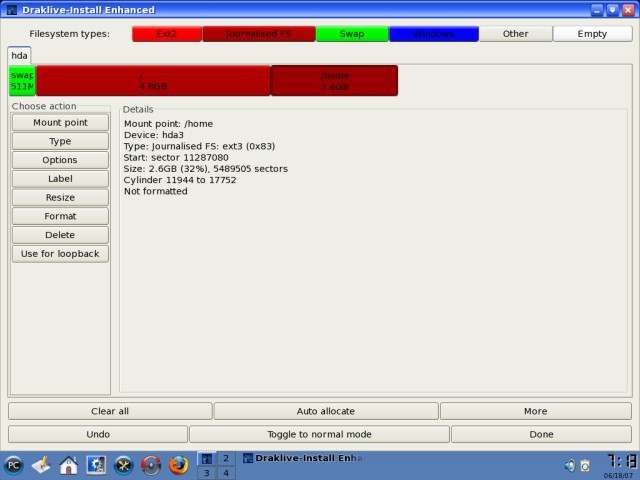Image resolution: width=640 pixels, height=480 pixels.
Task: Open the Home folder icon in taskbar
Action: (x=69, y=465)
